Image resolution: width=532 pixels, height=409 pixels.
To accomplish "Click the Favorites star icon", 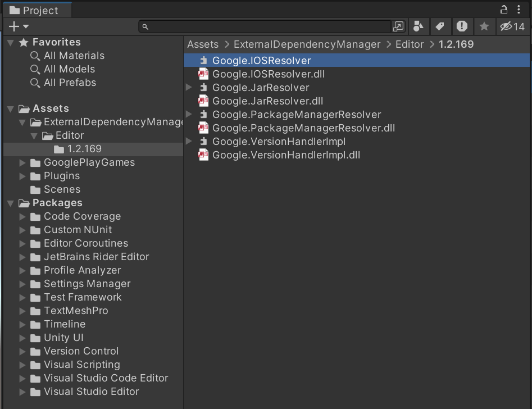I will 24,43.
